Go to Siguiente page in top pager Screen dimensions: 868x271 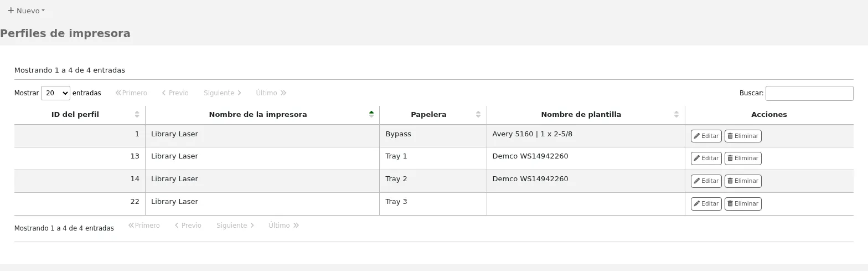pyautogui.click(x=223, y=93)
